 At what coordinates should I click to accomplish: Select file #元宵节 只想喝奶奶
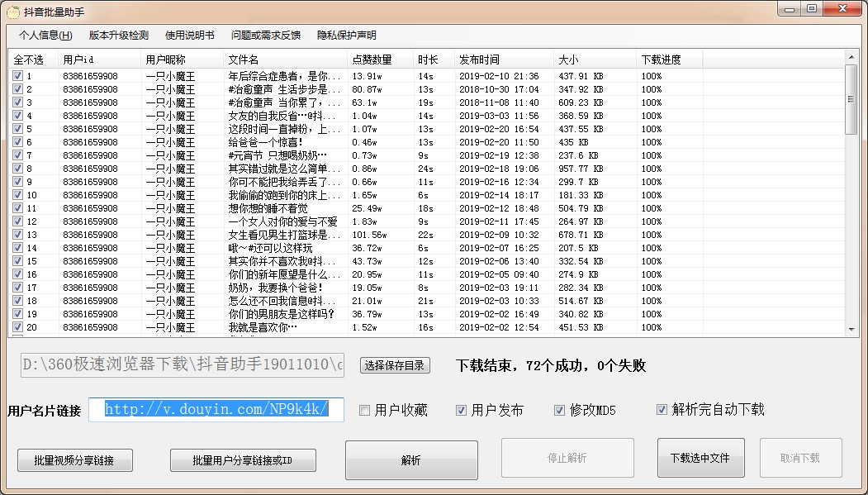coord(277,155)
